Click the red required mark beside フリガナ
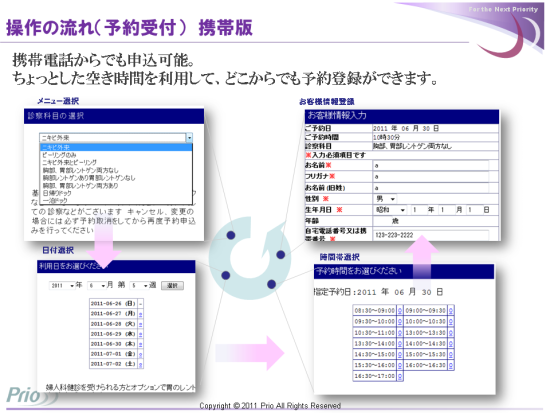The width and height of the screenshot is (550, 413). click(332, 176)
